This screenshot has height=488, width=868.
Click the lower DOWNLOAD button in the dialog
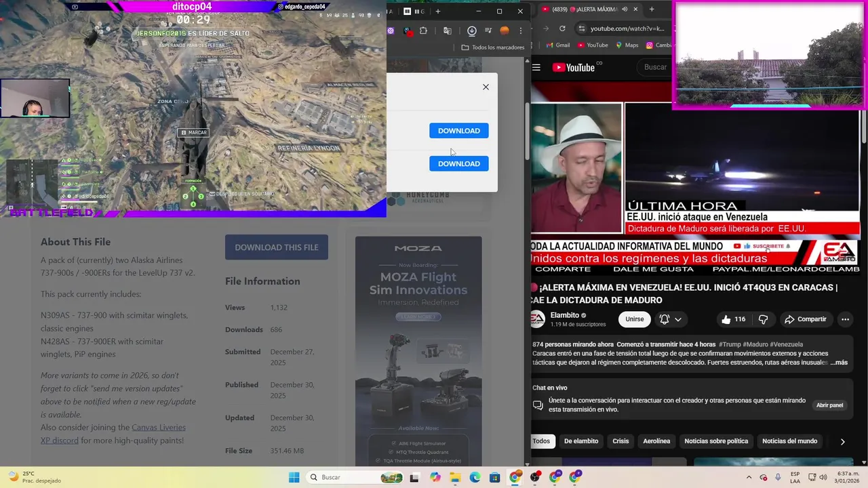[458, 163]
